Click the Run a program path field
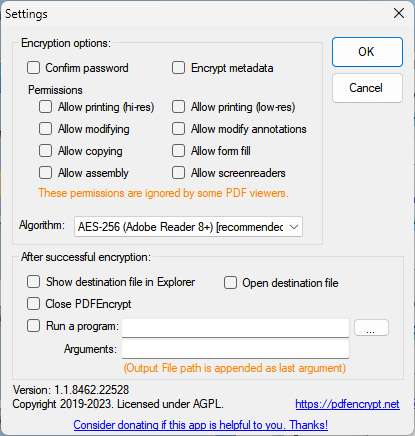 (x=235, y=328)
